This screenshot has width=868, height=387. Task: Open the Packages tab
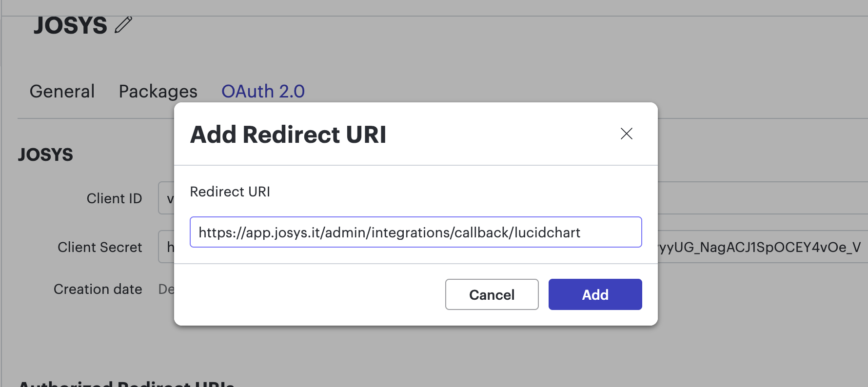(x=158, y=91)
